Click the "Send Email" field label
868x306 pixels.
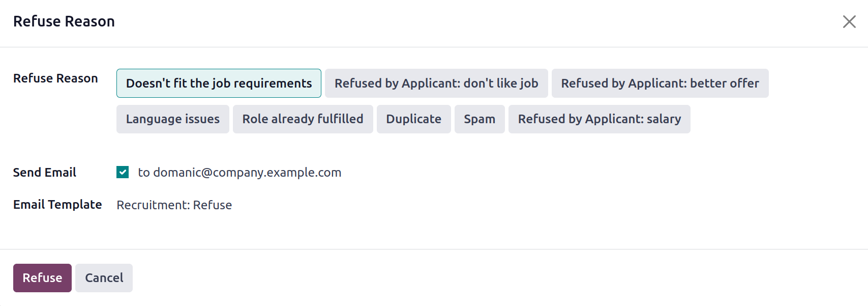45,173
